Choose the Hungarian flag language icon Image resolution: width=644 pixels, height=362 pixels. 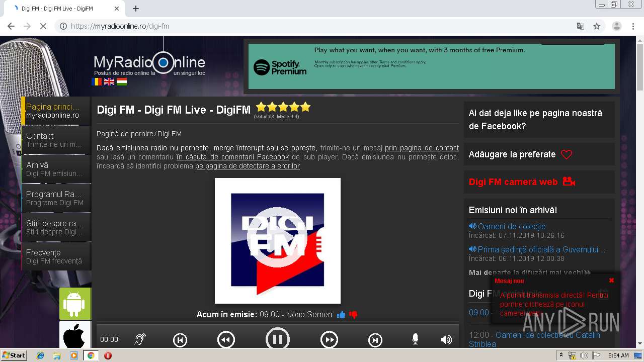(122, 81)
